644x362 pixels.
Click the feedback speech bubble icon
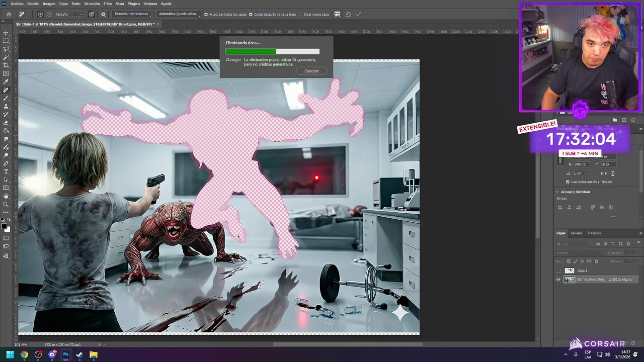337,14
